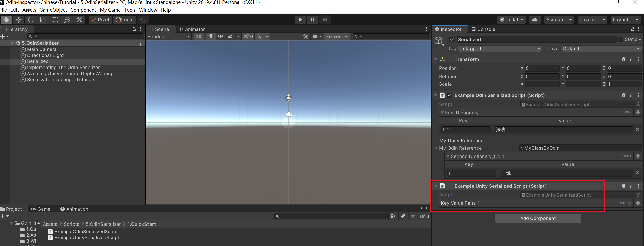
Task: Click Add Component button
Action: pos(538,218)
